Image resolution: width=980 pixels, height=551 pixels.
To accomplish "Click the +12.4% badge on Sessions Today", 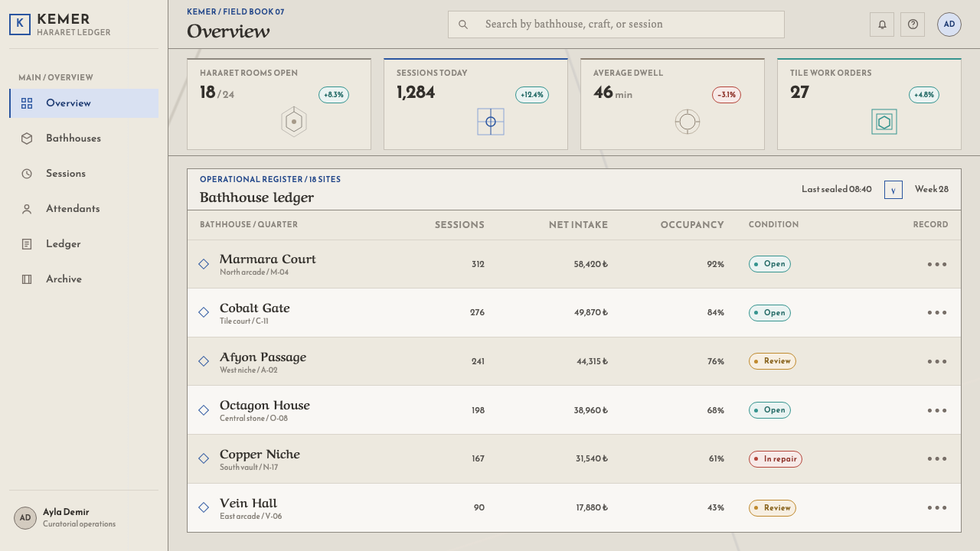I will tap(532, 95).
